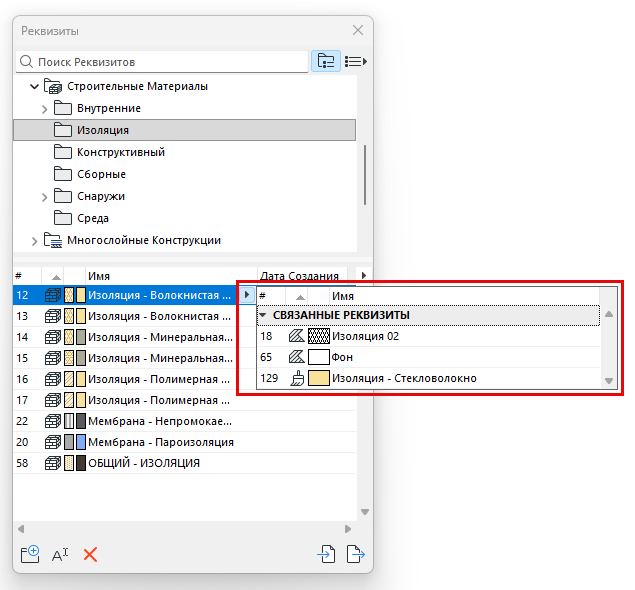635x590 pixels.
Task: Click the export attributes icon
Action: [356, 554]
